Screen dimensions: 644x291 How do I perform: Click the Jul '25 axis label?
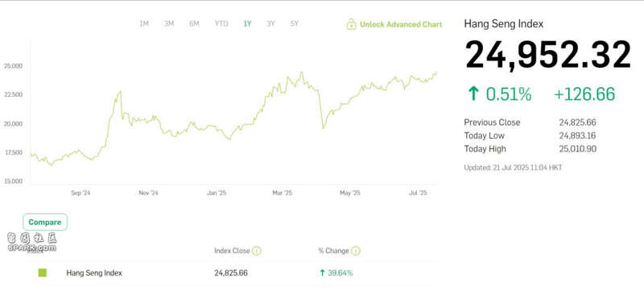(x=418, y=193)
